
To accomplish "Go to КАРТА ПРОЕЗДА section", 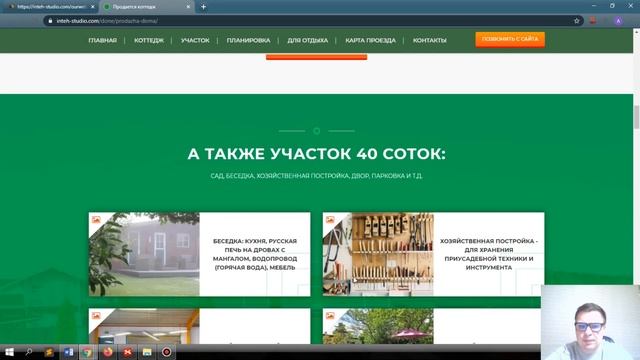I will (x=370, y=40).
